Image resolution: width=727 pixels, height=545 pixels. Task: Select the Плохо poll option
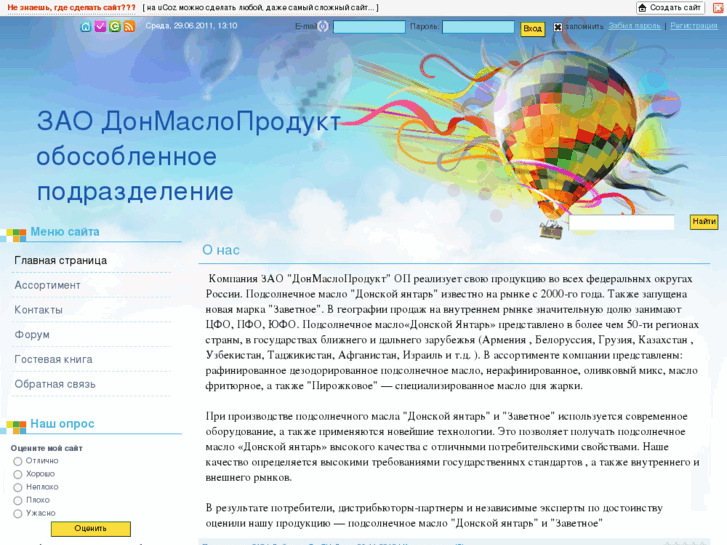point(18,500)
